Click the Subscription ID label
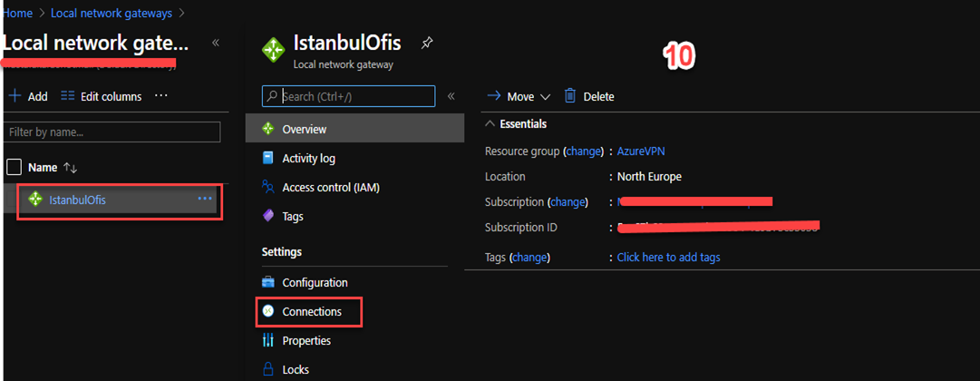This screenshot has width=980, height=381. coord(520,228)
